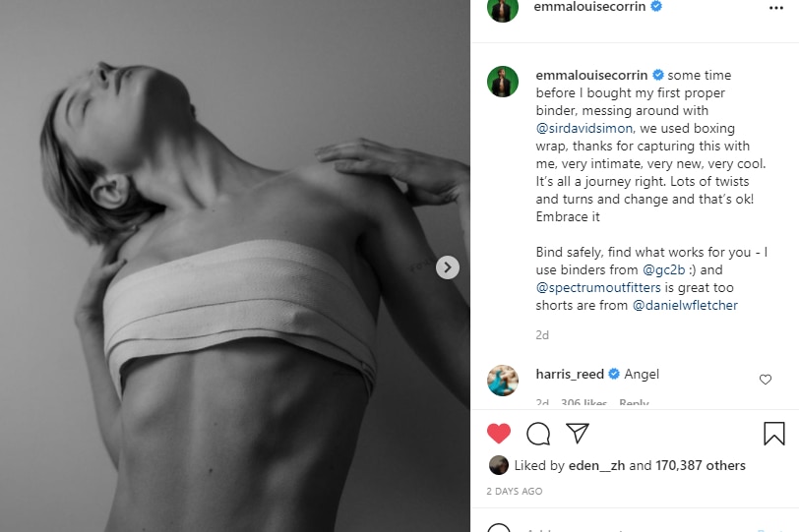View the list of 170,387 others
This screenshot has width=799, height=532.
pos(701,465)
